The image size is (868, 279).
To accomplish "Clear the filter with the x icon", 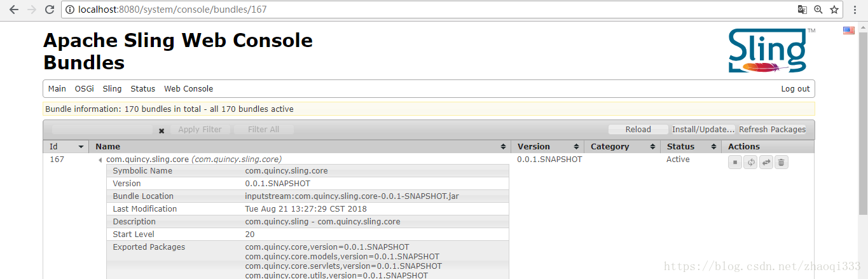I will [x=162, y=130].
